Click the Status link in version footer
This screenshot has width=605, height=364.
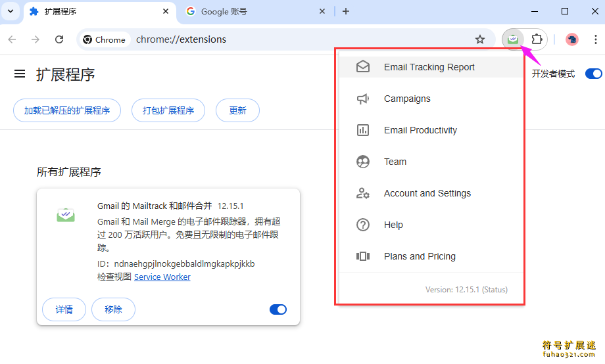click(x=495, y=290)
